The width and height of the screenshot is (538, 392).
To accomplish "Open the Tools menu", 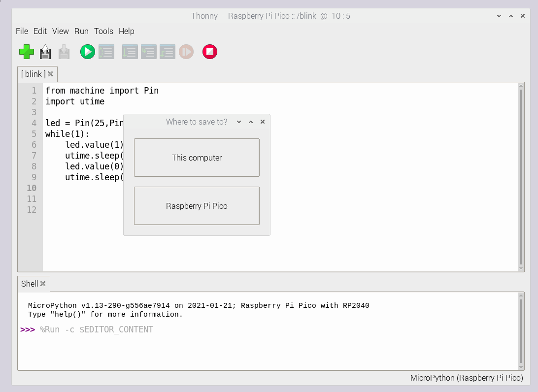I will pos(103,31).
